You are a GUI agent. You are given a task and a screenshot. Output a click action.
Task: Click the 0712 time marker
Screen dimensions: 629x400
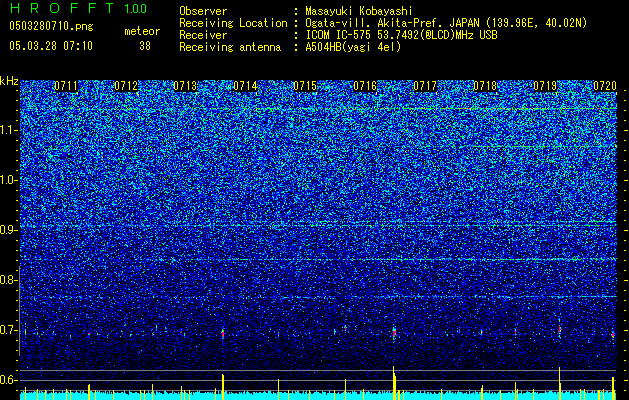click(x=126, y=86)
